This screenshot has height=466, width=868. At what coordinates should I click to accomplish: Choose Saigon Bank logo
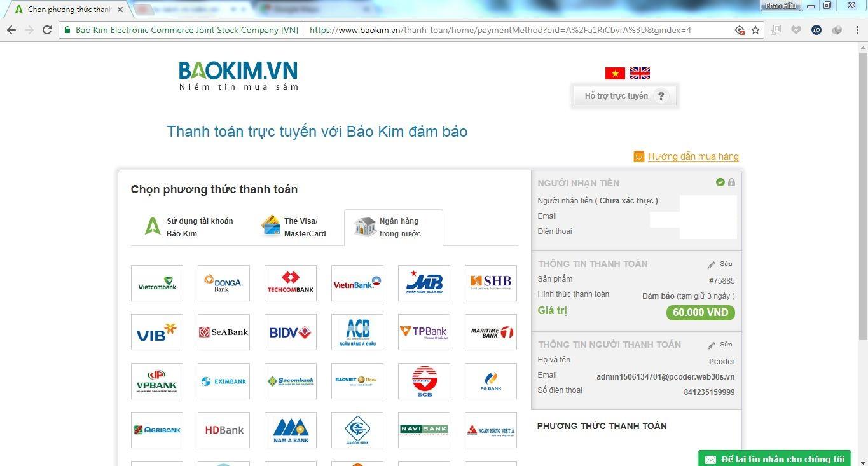coord(357,430)
